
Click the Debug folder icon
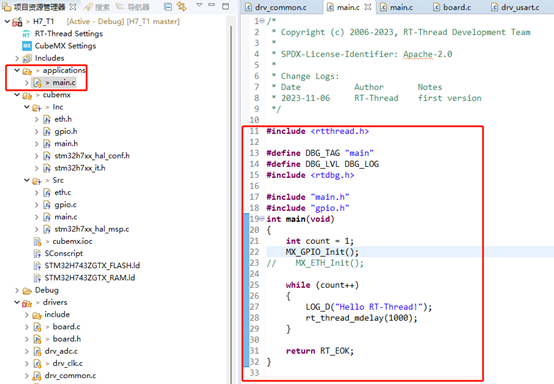pos(27,291)
